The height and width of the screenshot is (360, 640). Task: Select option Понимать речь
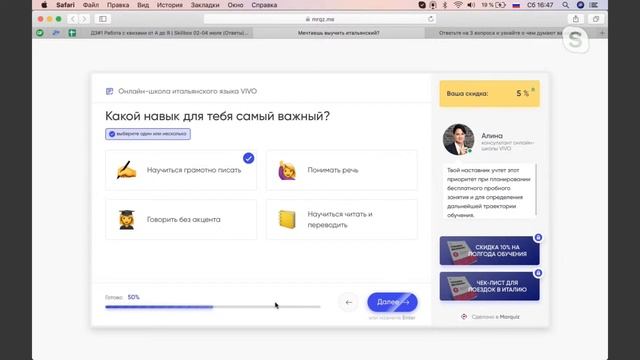(x=342, y=170)
